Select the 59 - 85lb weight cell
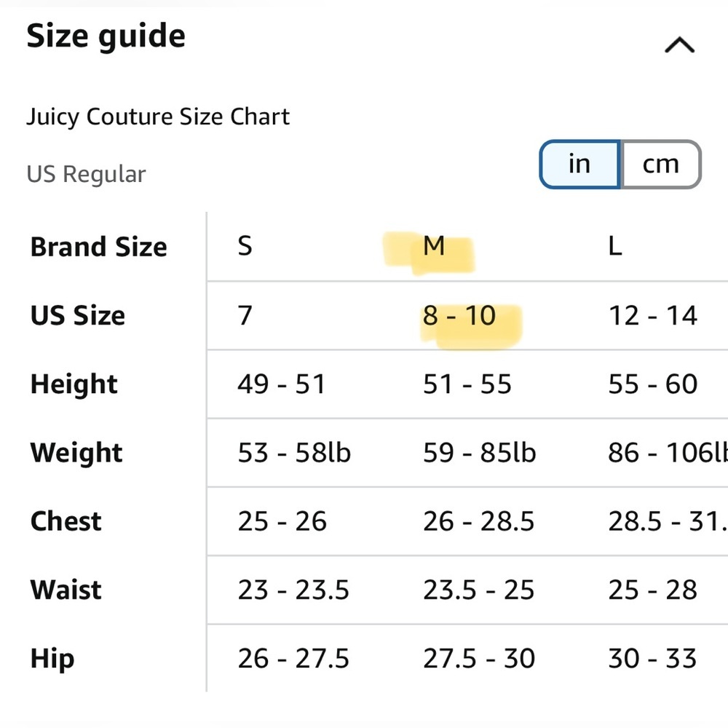The image size is (728, 728). [x=479, y=453]
